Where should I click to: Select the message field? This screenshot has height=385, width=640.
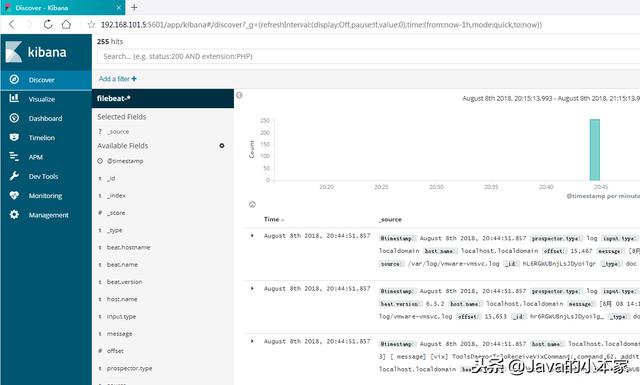click(119, 334)
